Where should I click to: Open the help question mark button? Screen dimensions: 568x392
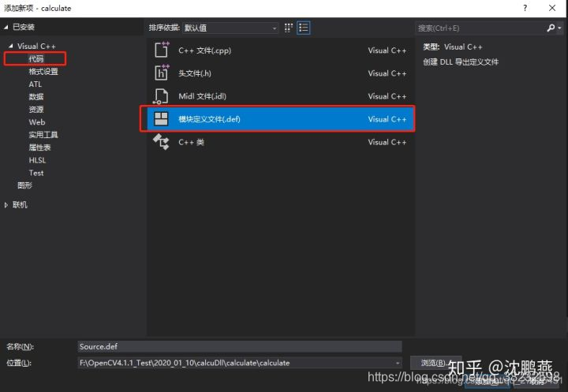(x=525, y=8)
